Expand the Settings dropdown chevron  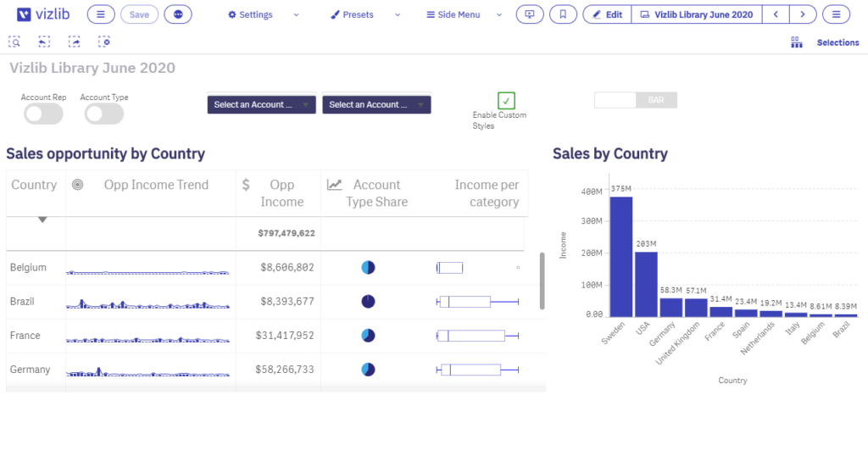[x=296, y=15]
